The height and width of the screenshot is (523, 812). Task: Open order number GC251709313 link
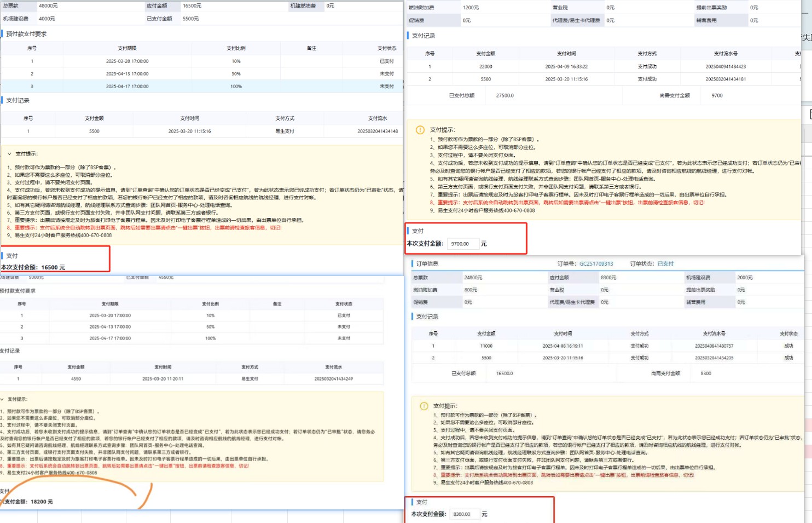pyautogui.click(x=596, y=264)
